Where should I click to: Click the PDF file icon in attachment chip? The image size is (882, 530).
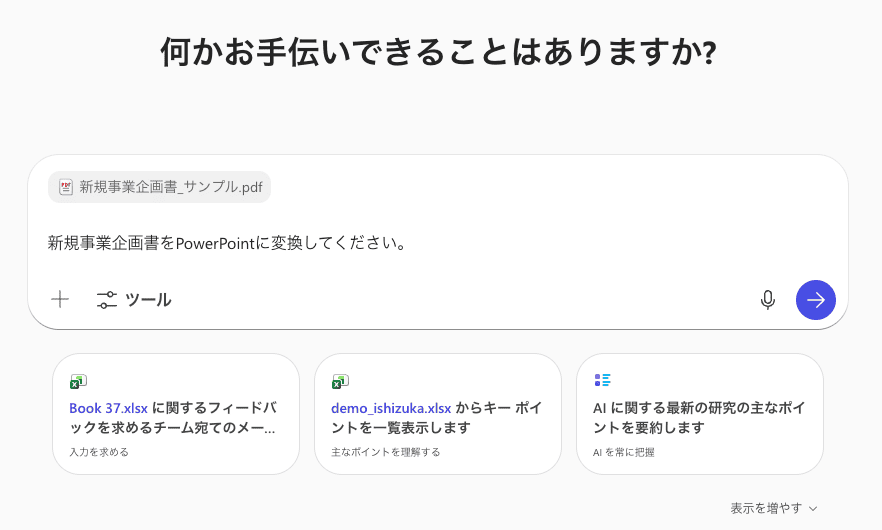pos(66,187)
